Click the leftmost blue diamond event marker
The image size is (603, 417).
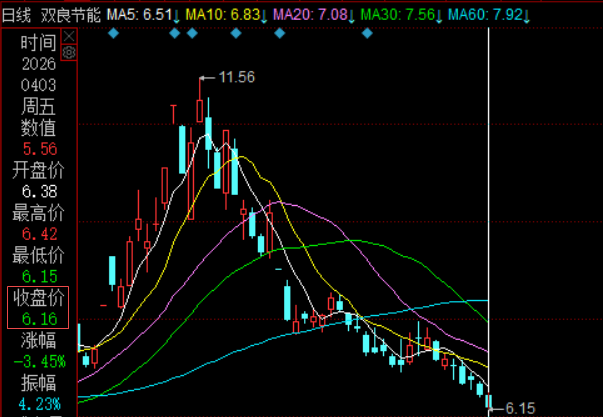point(114,34)
